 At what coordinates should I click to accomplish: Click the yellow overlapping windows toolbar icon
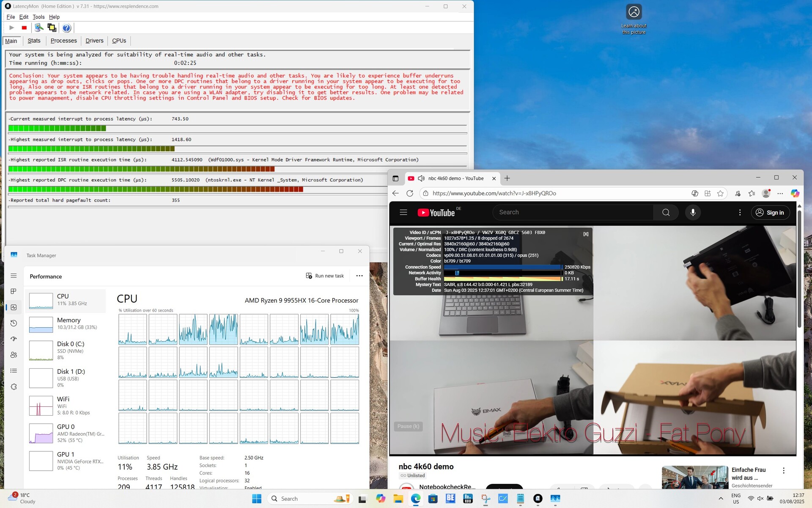click(x=52, y=28)
